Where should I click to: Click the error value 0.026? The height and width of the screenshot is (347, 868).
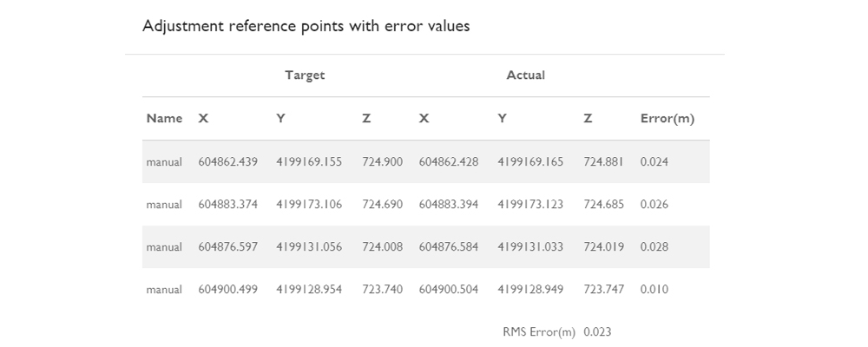pos(654,205)
